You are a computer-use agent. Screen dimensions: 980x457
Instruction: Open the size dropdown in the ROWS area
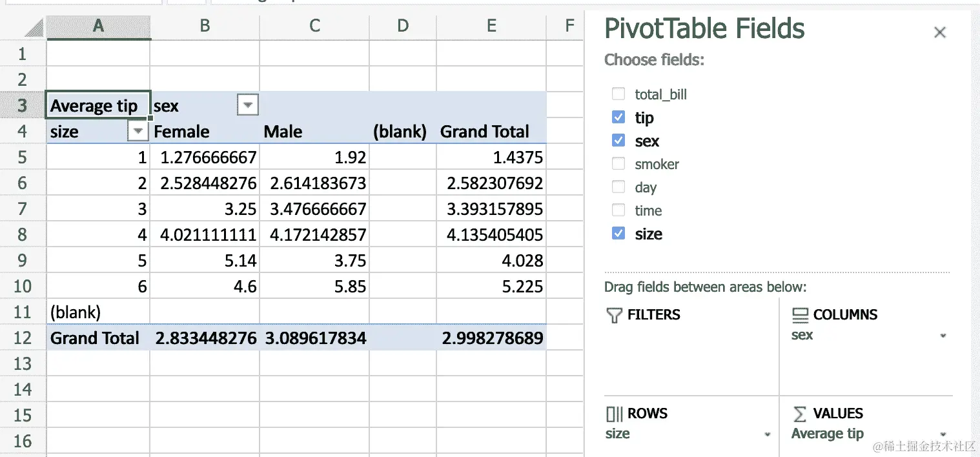pos(768,434)
